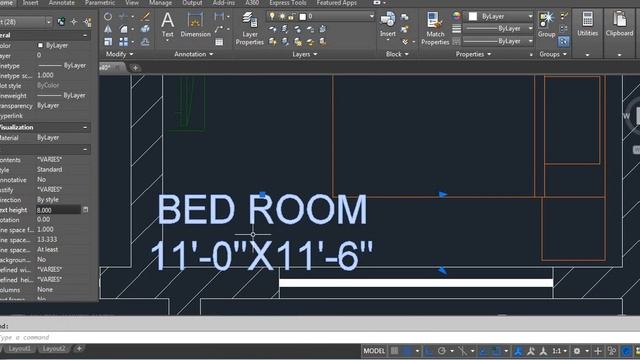Toggle ortho mode in status bar
This screenshot has height=360, width=640.
click(429, 351)
